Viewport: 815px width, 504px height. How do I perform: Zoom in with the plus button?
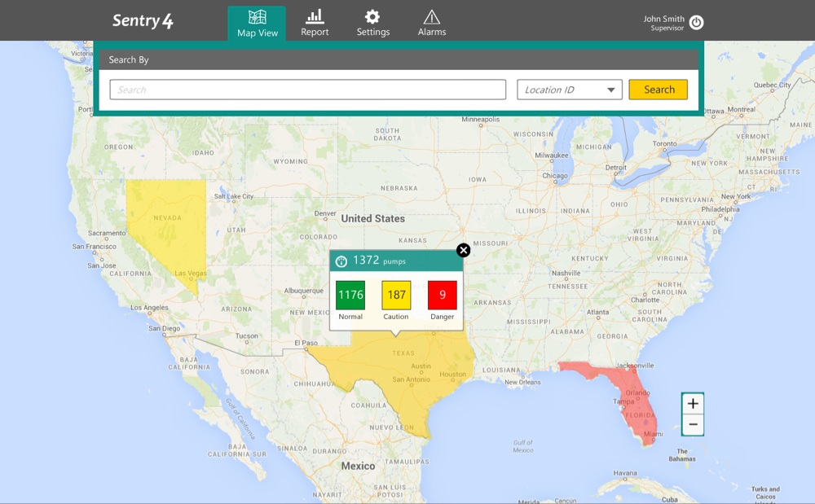(x=693, y=404)
